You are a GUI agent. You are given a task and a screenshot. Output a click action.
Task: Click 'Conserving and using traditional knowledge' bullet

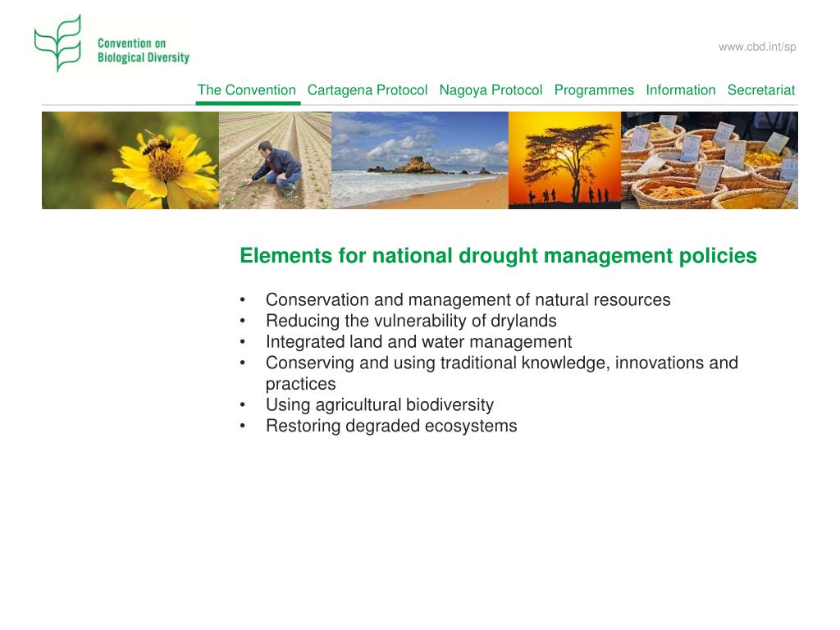pos(501,373)
